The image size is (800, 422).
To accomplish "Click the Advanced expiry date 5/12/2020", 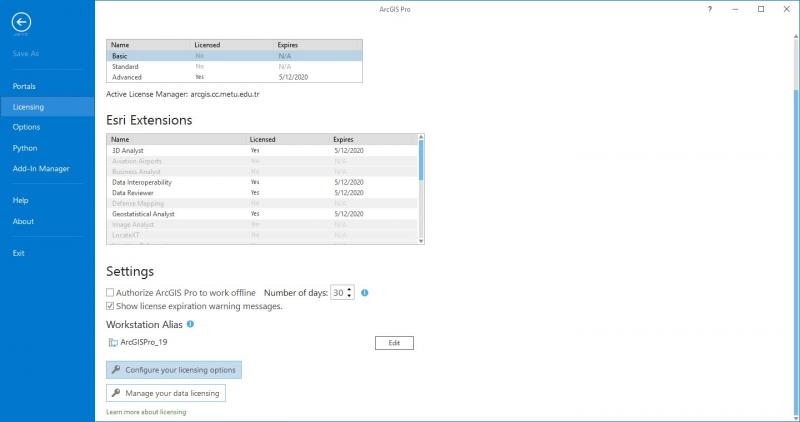I will 293,78.
